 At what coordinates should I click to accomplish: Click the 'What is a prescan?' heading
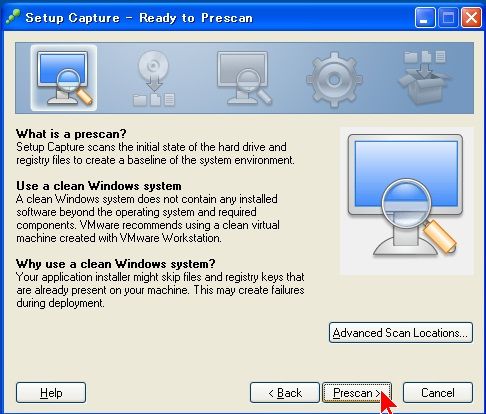click(x=71, y=134)
